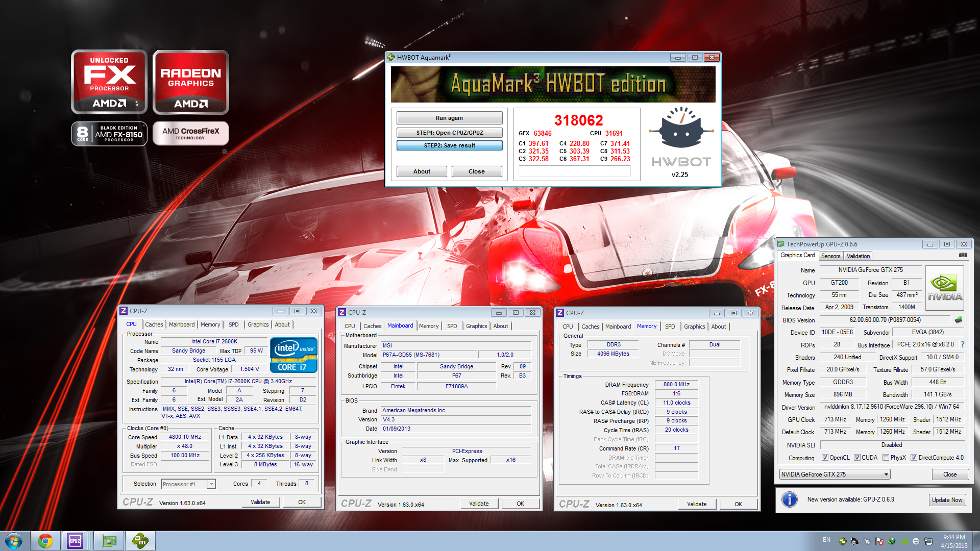This screenshot has height=551, width=980.
Task: Click the GPU-Z Name field
Action: 870,270
